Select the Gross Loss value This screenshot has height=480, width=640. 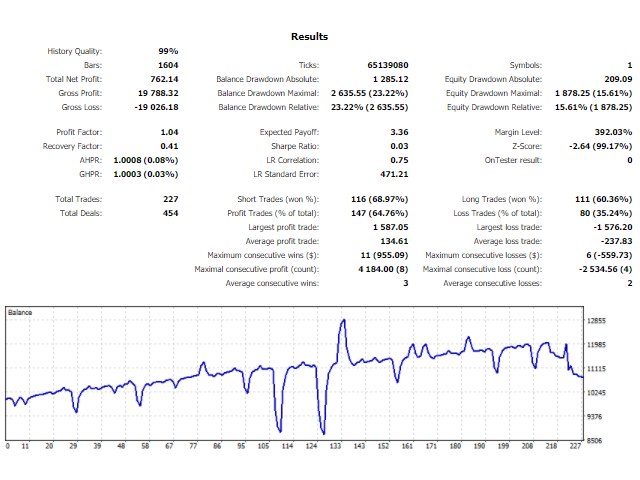pos(157,107)
